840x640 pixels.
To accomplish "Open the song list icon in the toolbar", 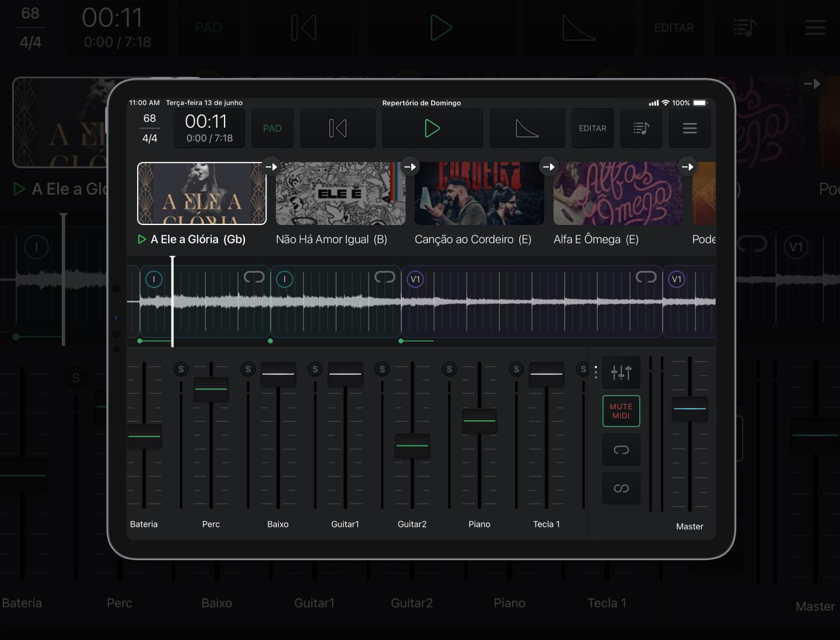I will 640,128.
